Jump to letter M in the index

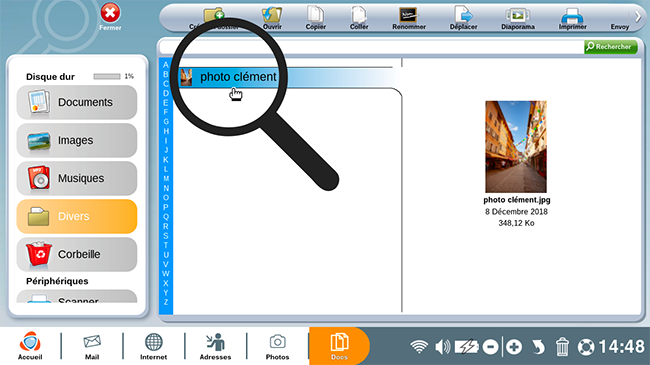coord(166,179)
